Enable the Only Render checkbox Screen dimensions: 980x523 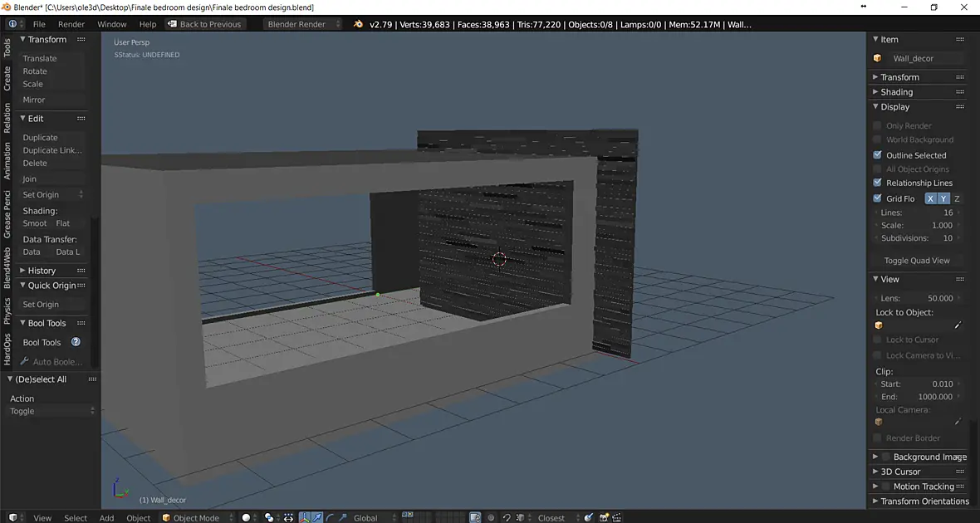coord(878,125)
